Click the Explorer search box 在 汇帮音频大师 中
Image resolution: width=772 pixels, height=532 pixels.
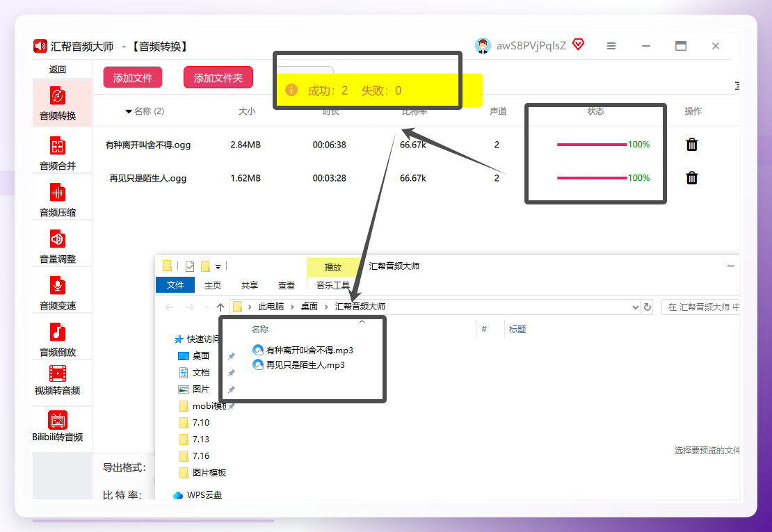(701, 307)
